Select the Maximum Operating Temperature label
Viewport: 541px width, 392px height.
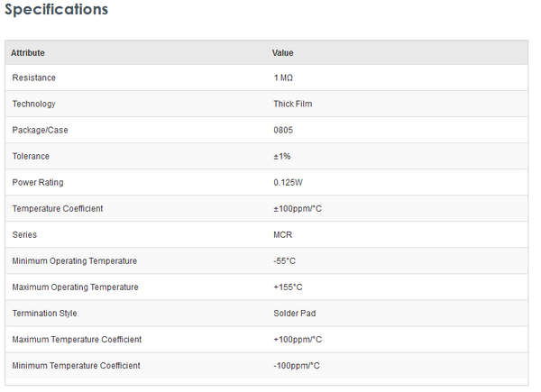(76, 287)
